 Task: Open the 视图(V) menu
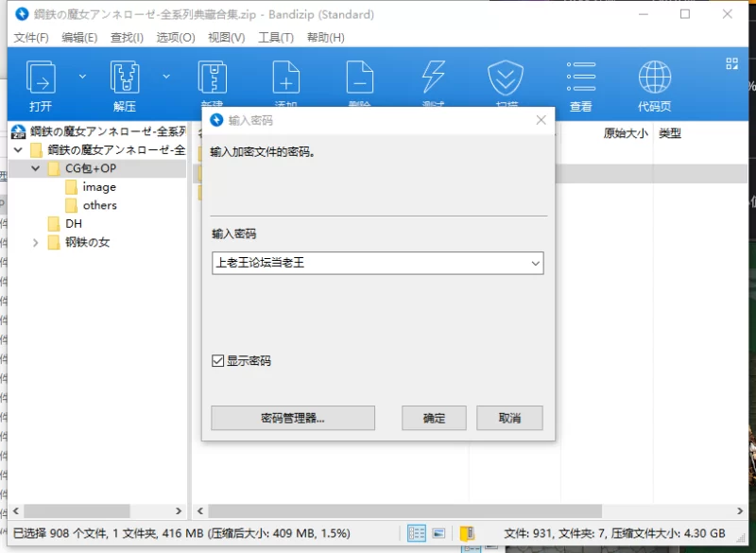[227, 38]
